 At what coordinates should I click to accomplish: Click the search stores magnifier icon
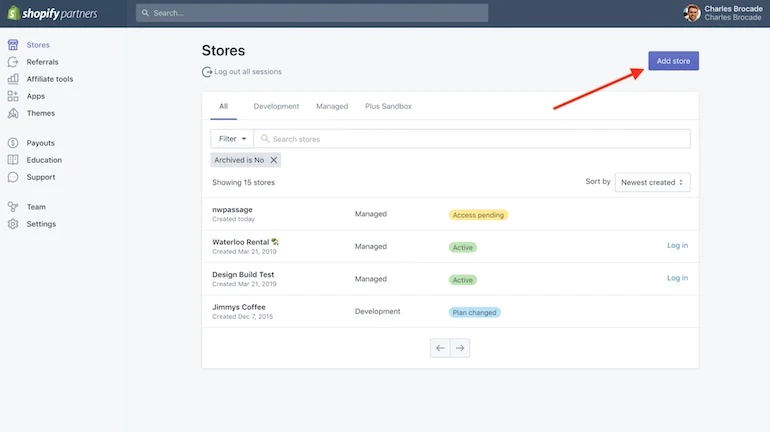point(265,139)
